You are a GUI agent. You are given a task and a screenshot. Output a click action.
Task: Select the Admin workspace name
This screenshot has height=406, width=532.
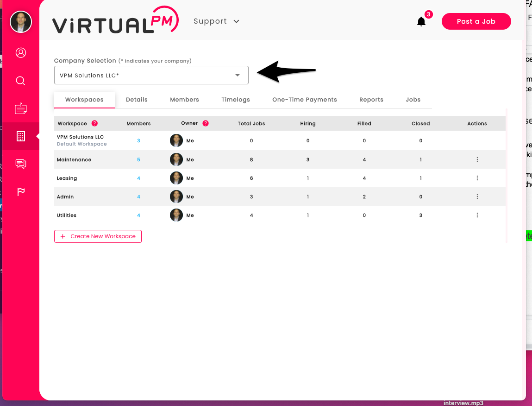(x=65, y=197)
